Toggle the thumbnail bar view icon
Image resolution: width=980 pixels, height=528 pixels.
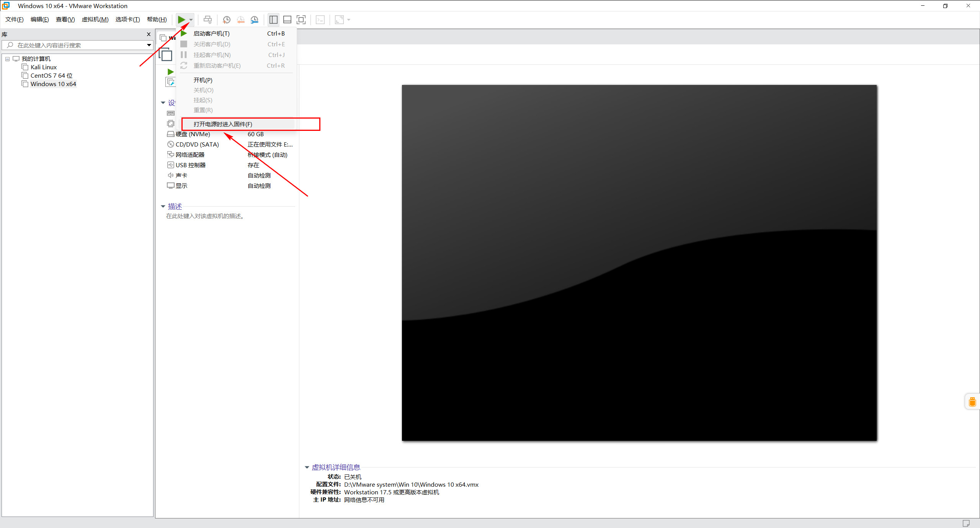(287, 20)
